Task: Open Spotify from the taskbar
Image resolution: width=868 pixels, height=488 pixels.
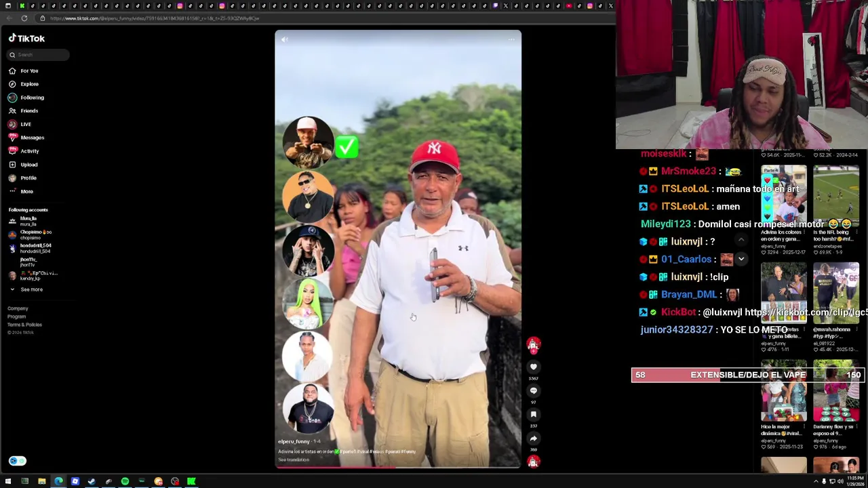Action: point(125,481)
